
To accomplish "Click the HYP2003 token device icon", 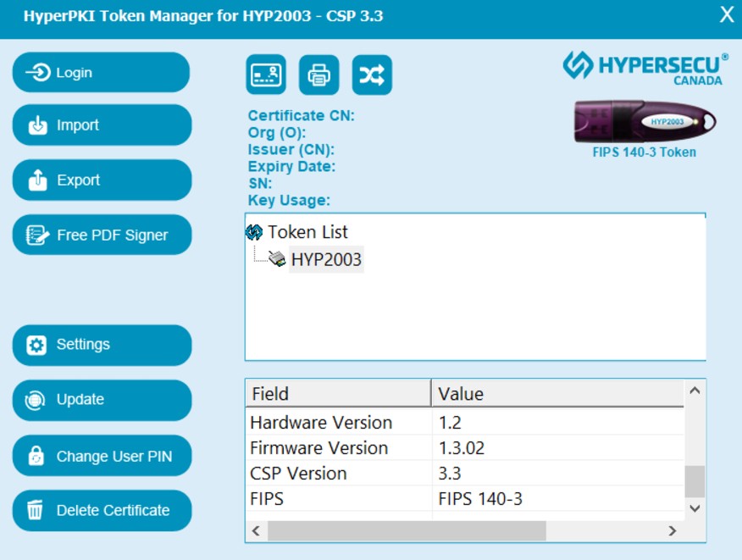I will (277, 258).
